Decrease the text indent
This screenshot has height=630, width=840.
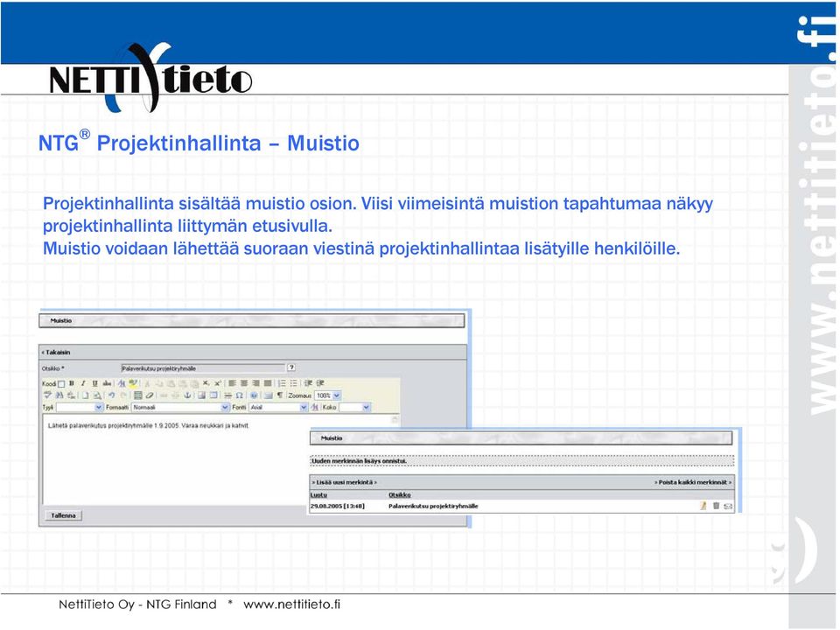coord(308,383)
